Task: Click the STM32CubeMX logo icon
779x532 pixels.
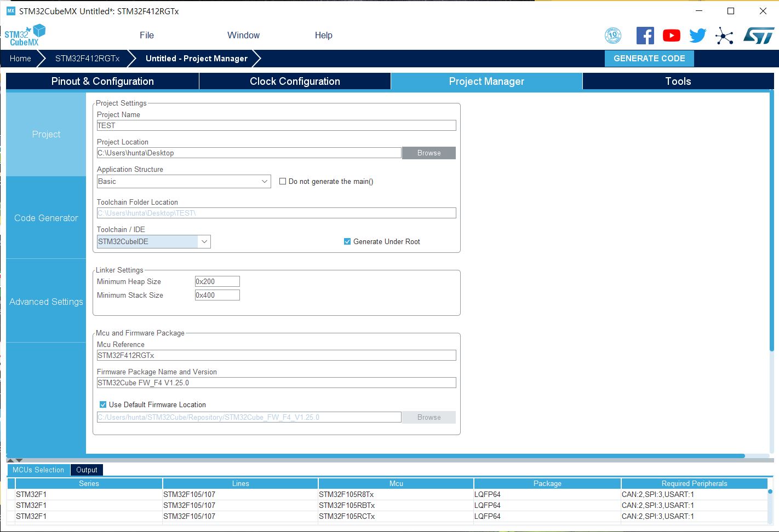Action: point(25,36)
